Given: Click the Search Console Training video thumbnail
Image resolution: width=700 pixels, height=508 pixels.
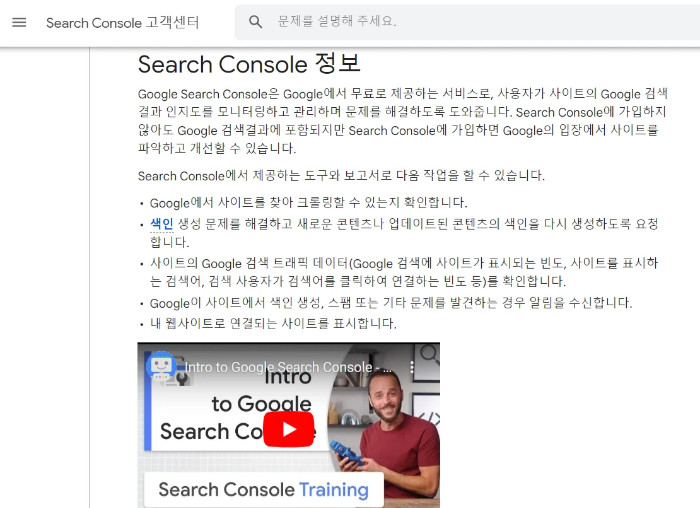Looking at the screenshot, I should (x=288, y=425).
